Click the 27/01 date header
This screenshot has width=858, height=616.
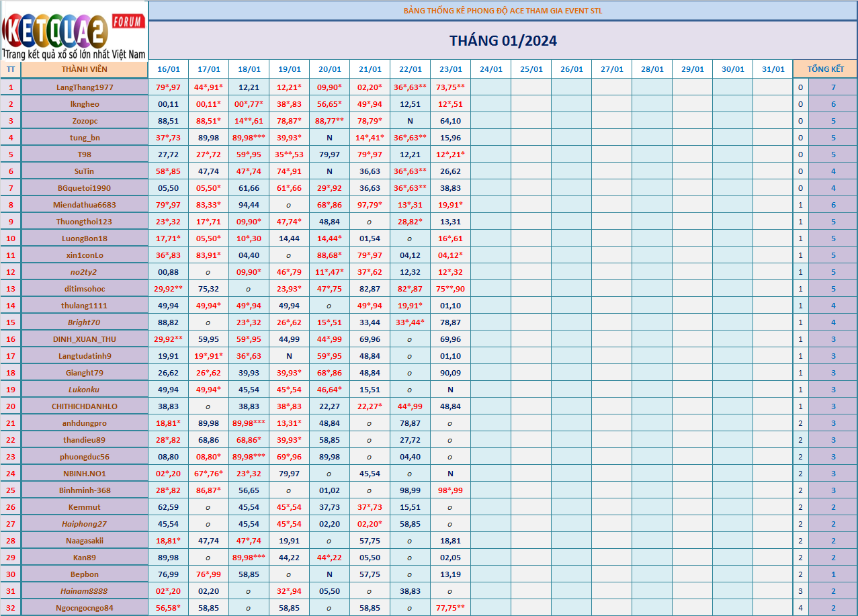click(611, 69)
